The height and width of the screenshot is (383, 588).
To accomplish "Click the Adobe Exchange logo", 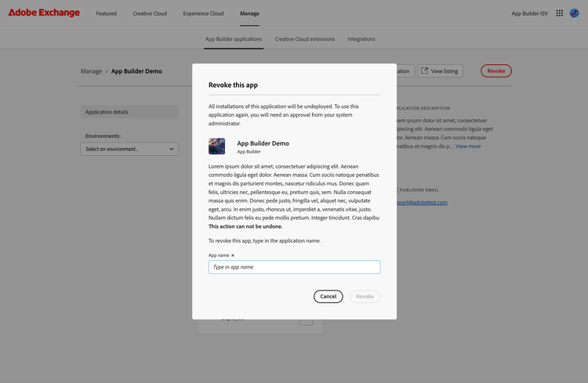I will coord(44,13).
